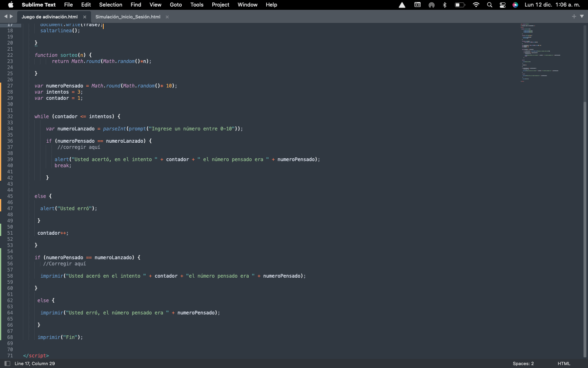
Task: Open the Help menu
Action: pyautogui.click(x=271, y=5)
